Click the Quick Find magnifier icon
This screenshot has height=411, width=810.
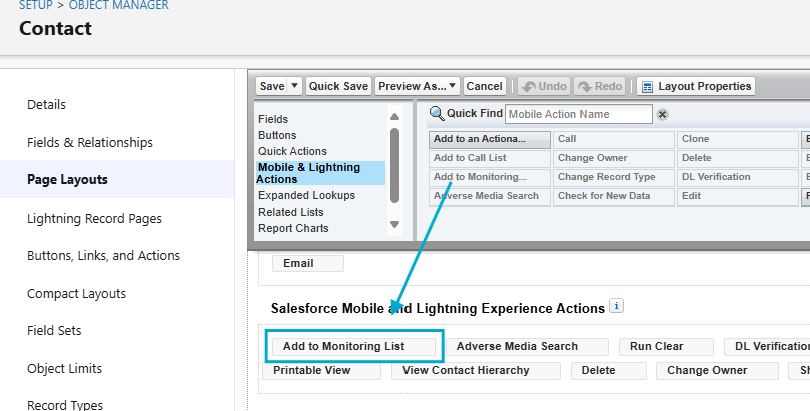[x=437, y=113]
